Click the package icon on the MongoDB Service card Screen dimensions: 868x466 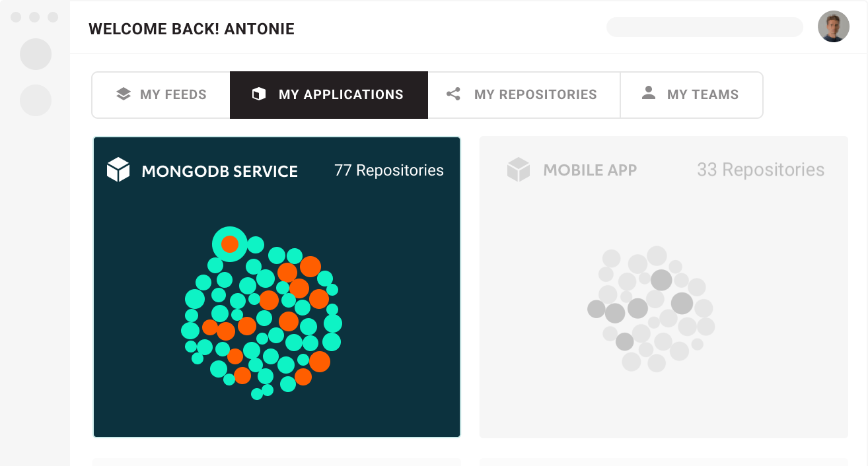coord(118,170)
